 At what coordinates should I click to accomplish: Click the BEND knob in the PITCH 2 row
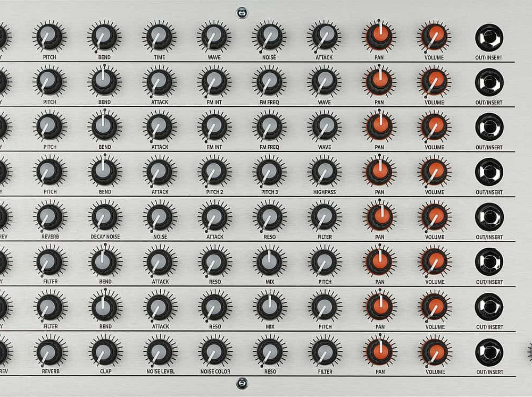click(x=104, y=171)
